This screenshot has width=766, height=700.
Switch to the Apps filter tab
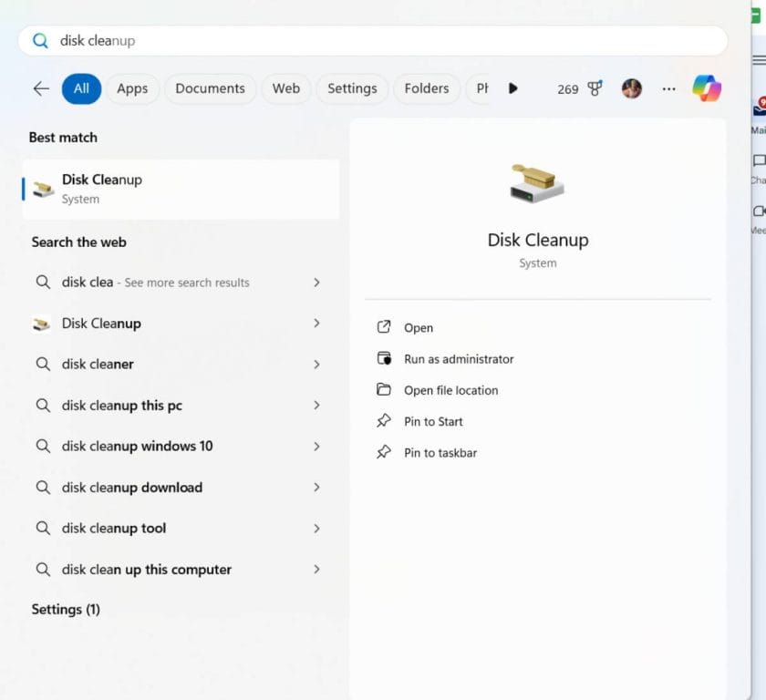pyautogui.click(x=132, y=88)
